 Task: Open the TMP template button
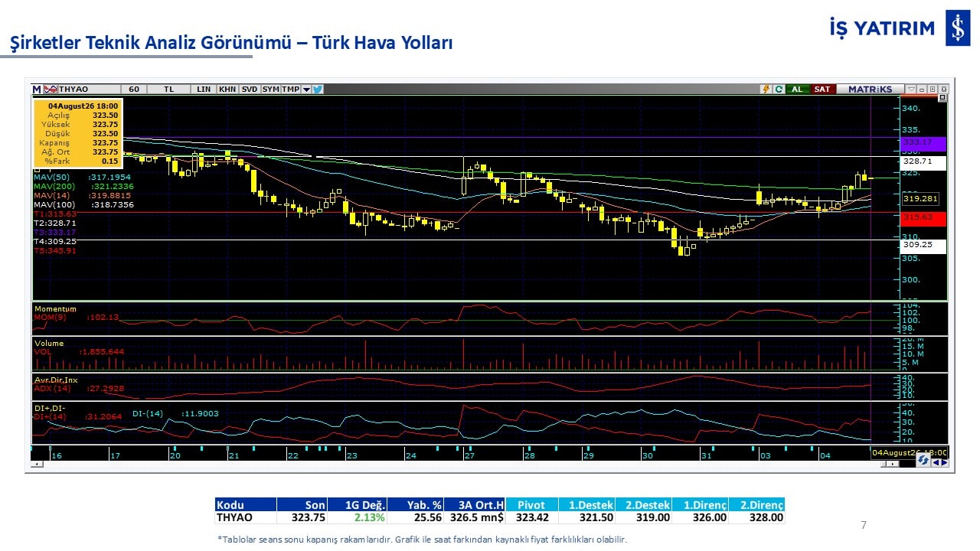[x=290, y=89]
